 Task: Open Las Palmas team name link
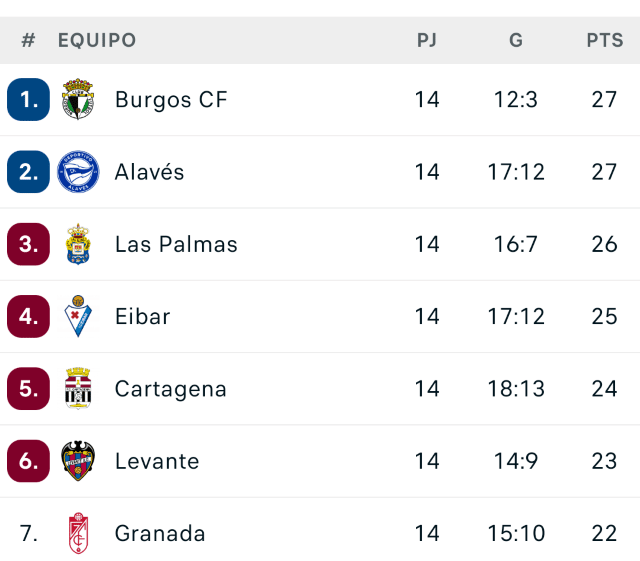click(176, 244)
